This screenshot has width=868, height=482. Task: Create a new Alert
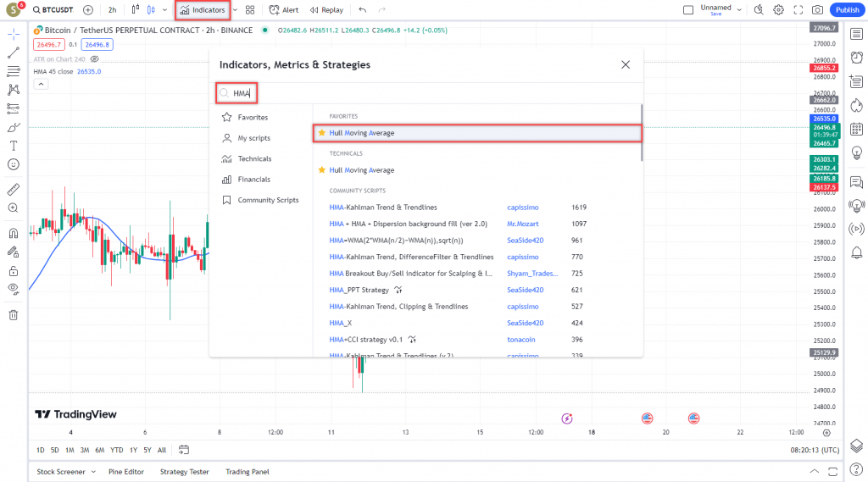click(283, 10)
